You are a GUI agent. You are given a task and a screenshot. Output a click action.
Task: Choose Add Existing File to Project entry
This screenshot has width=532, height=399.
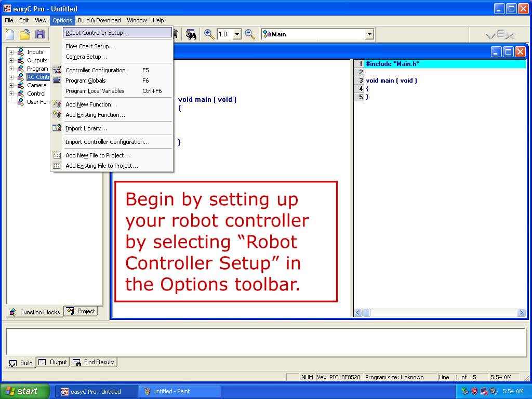(x=117, y=166)
